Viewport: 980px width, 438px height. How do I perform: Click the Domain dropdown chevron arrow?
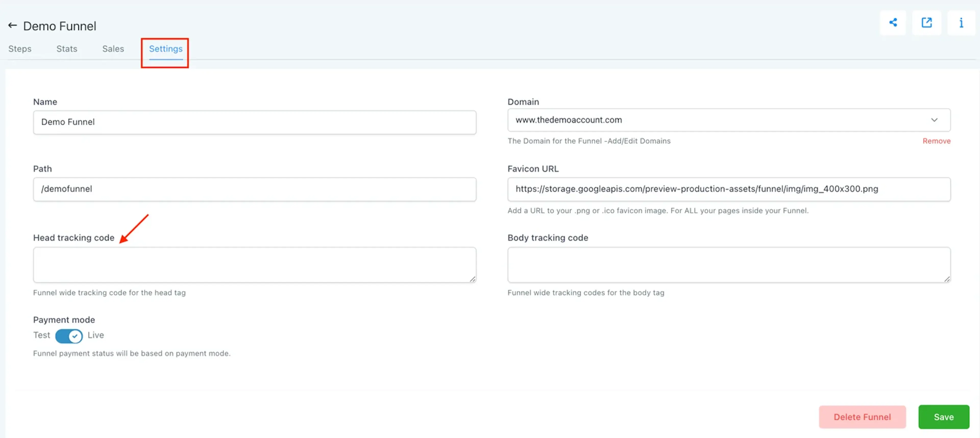point(934,120)
